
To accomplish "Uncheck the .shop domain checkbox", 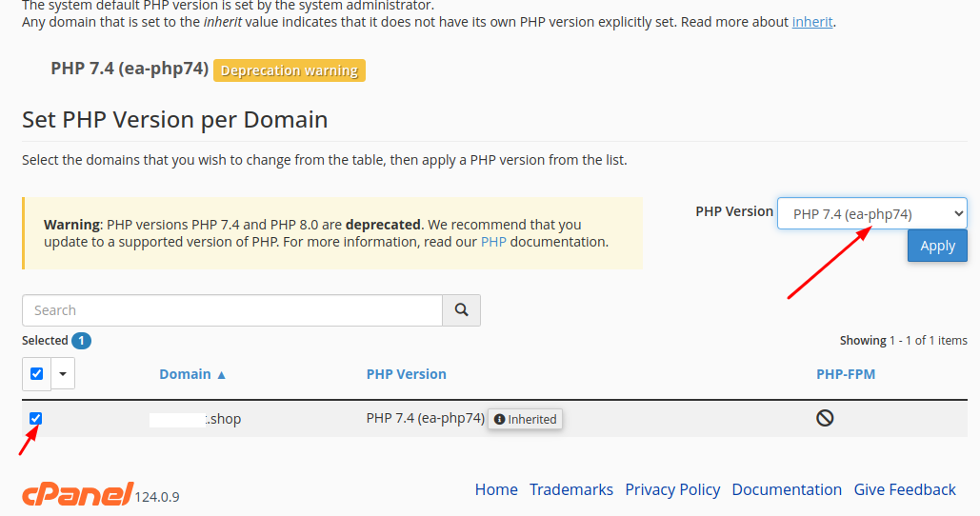I will pyautogui.click(x=35, y=419).
